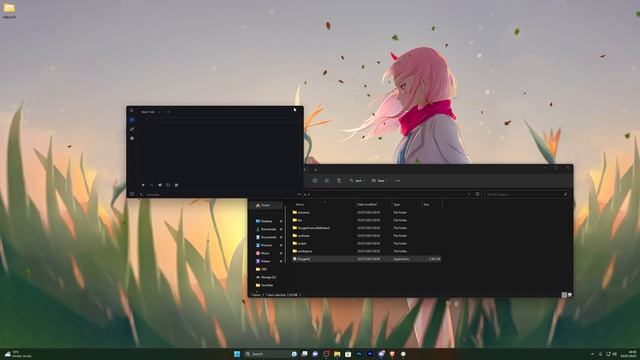Switch to large icons view in status bar
The height and width of the screenshot is (360, 640).
click(x=570, y=295)
